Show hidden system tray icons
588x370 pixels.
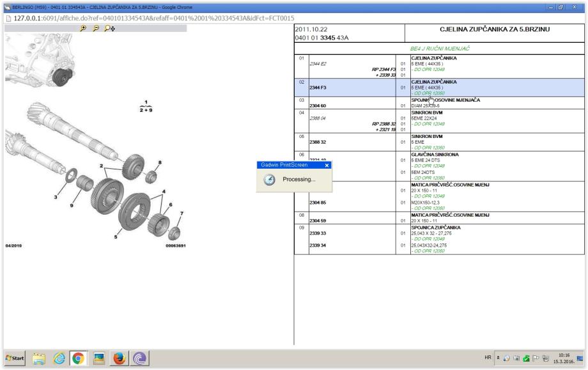(x=498, y=358)
